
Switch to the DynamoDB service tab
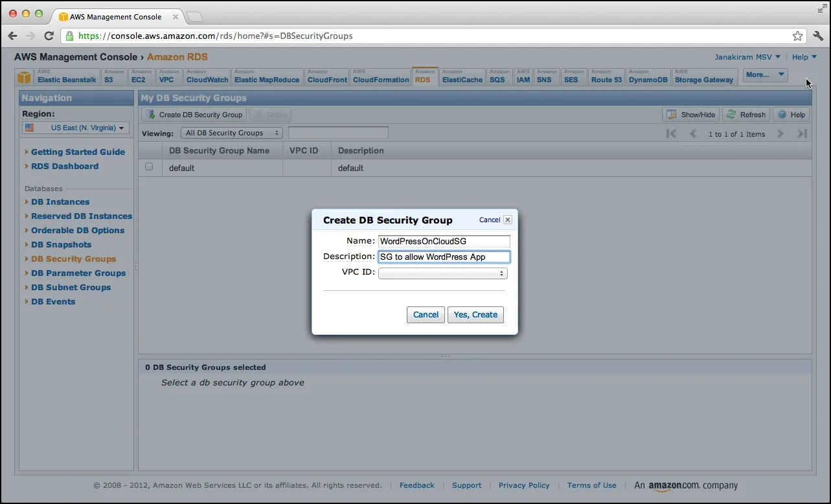[648, 76]
